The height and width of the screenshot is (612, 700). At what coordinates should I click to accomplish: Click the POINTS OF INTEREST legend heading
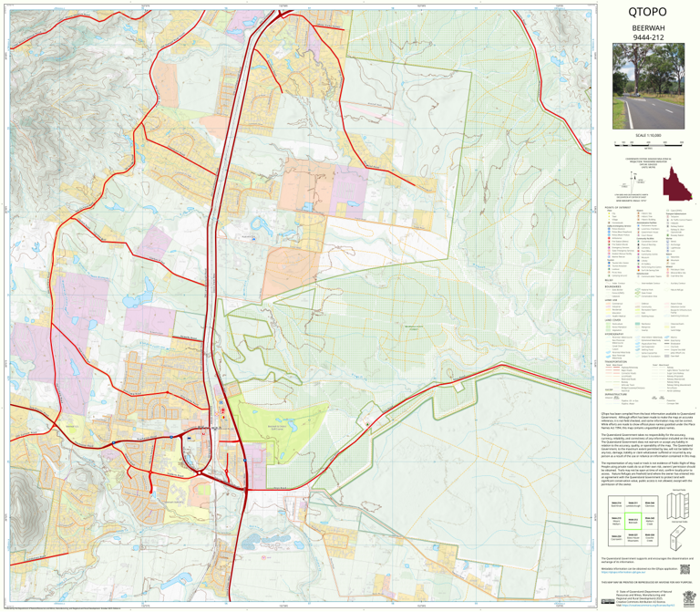(618, 208)
